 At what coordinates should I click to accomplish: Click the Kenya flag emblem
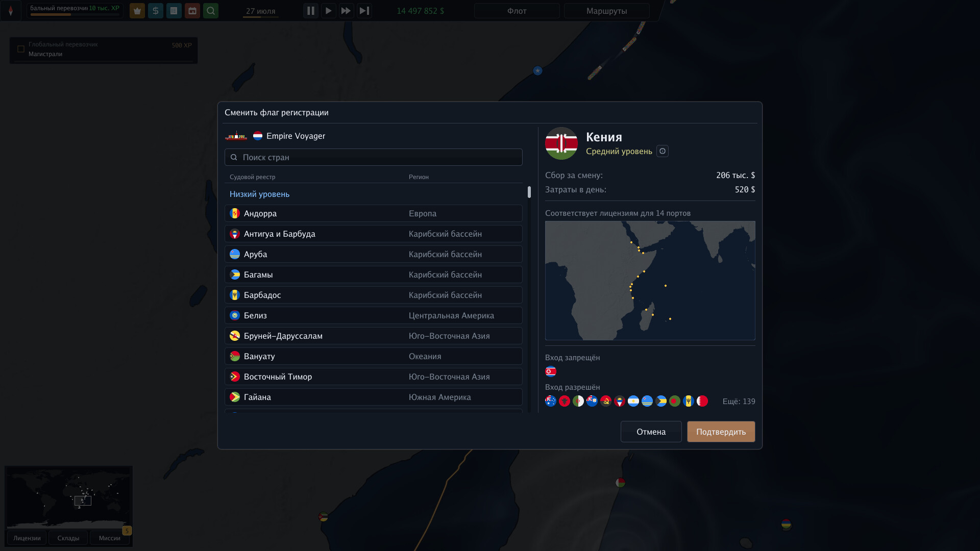click(x=561, y=143)
